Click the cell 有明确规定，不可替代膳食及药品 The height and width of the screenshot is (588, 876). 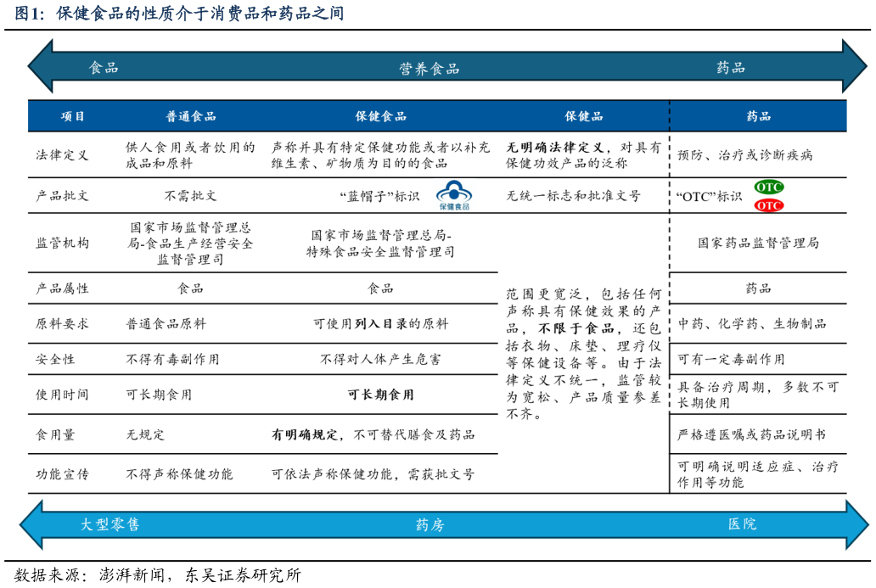point(373,434)
